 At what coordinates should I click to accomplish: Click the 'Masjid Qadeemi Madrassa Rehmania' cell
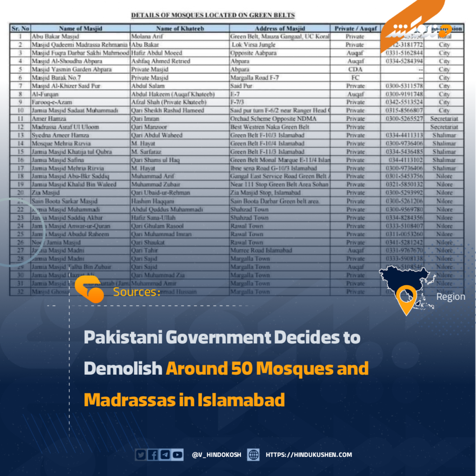pyautogui.click(x=80, y=45)
